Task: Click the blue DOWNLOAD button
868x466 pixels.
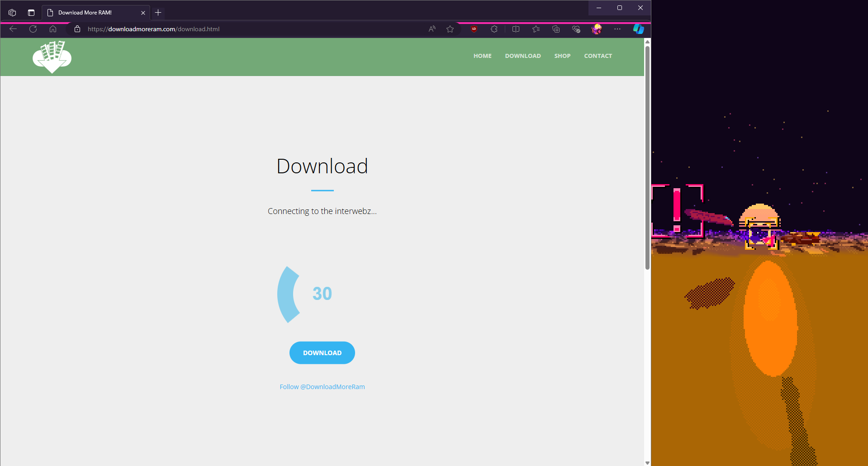Action: pos(322,353)
